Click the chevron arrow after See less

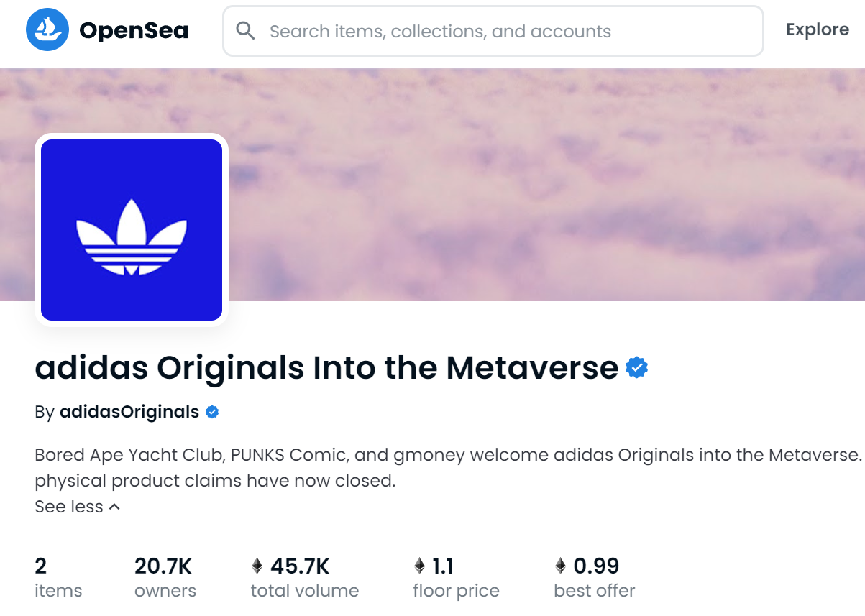coord(114,507)
